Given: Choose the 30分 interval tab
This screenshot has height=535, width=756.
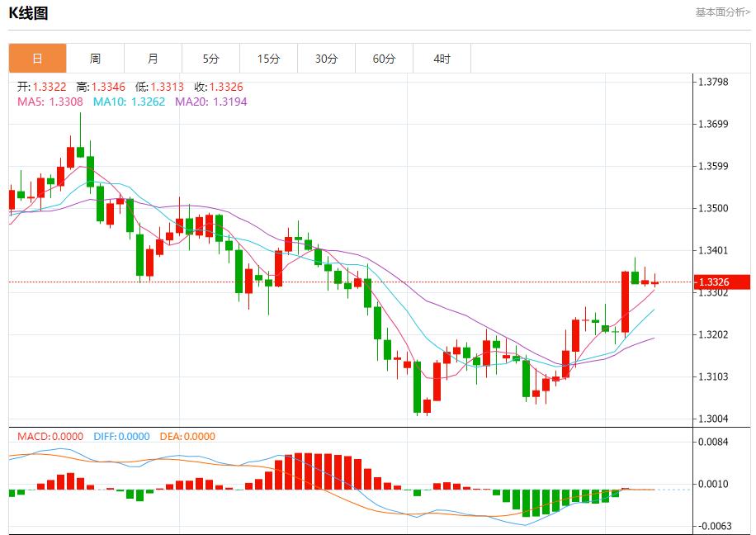Looking at the screenshot, I should coord(326,59).
